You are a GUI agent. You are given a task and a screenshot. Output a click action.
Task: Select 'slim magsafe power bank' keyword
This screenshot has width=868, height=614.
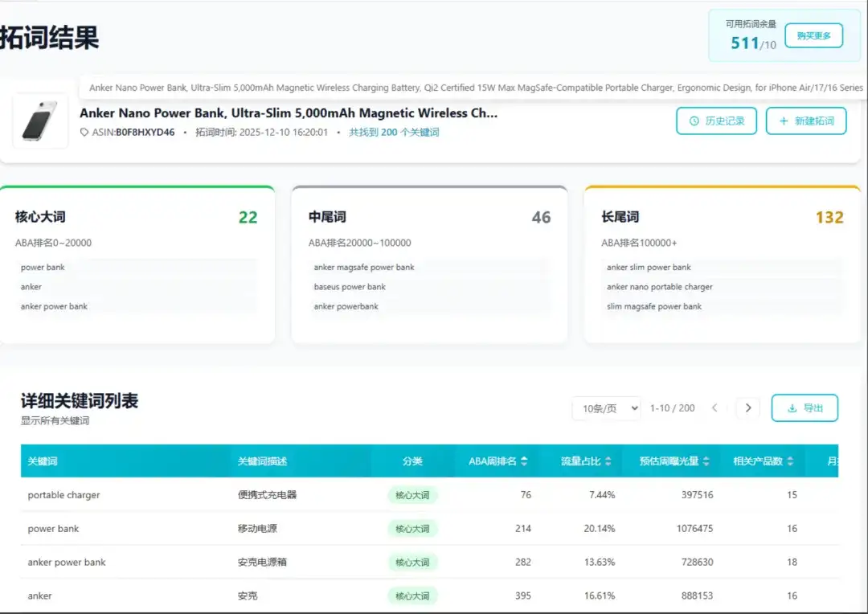(653, 307)
